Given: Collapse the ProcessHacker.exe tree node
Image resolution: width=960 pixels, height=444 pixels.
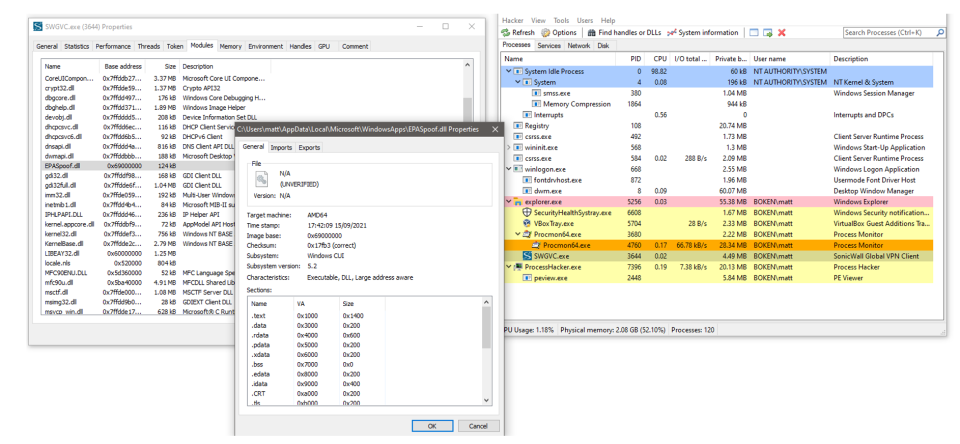Looking at the screenshot, I should pos(509,268).
